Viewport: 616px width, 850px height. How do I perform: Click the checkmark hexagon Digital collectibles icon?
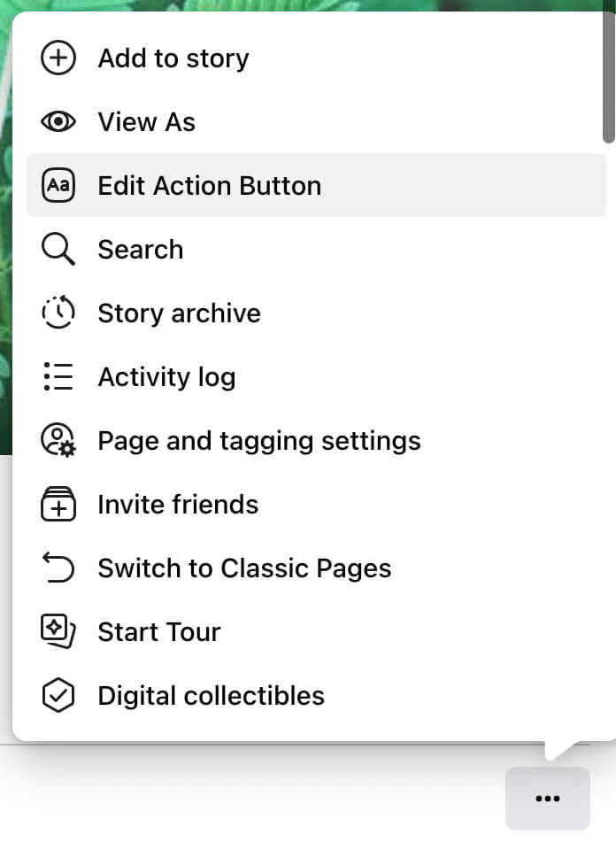pyautogui.click(x=58, y=696)
